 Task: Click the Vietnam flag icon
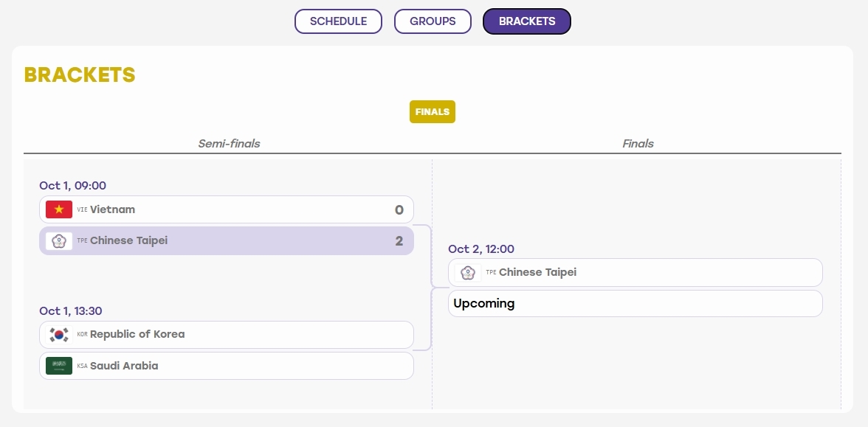pyautogui.click(x=59, y=209)
